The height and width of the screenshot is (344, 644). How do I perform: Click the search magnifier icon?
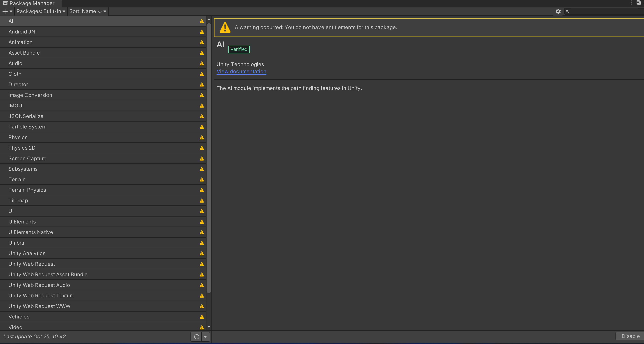567,11
